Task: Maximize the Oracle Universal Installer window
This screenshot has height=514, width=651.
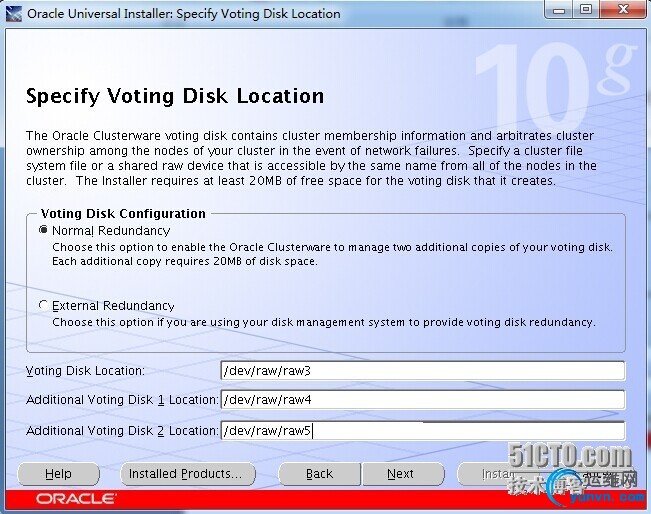Action: 586,10
